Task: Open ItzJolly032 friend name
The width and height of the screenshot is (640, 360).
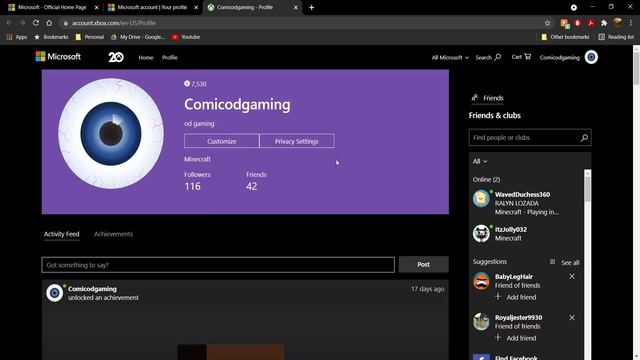Action: pyautogui.click(x=511, y=229)
